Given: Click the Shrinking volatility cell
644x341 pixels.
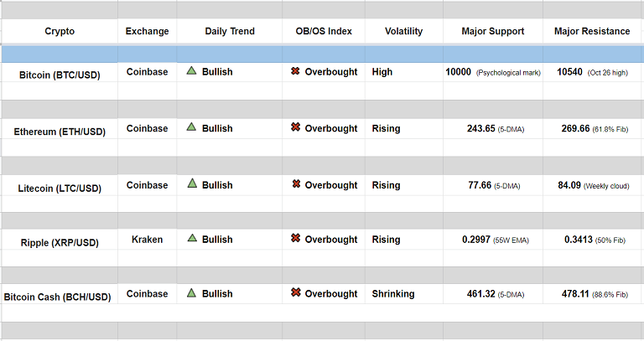Looking at the screenshot, I should click(x=393, y=294).
